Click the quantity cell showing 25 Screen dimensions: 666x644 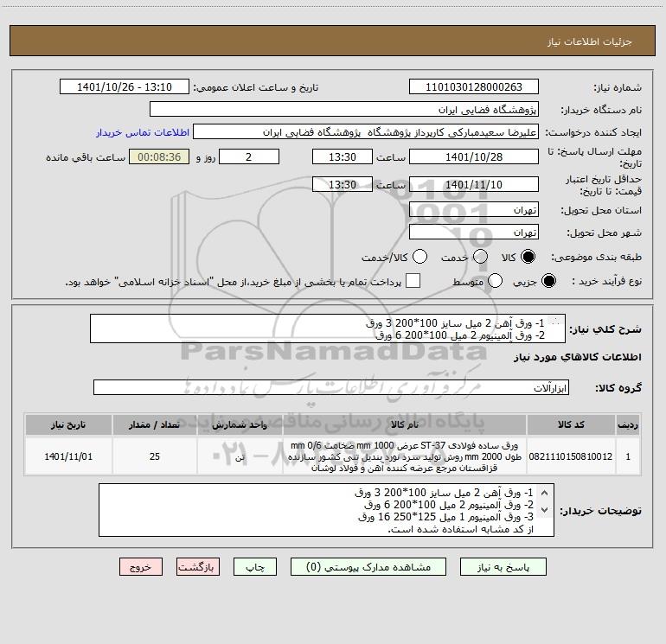(155, 456)
